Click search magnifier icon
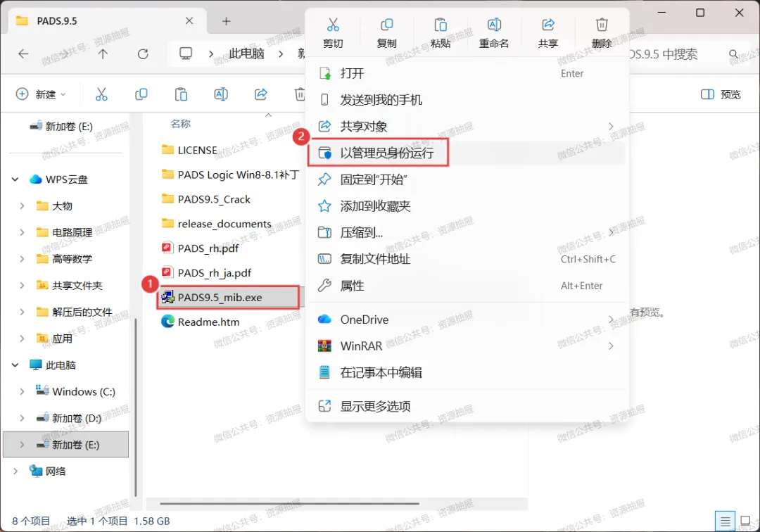 [734, 53]
